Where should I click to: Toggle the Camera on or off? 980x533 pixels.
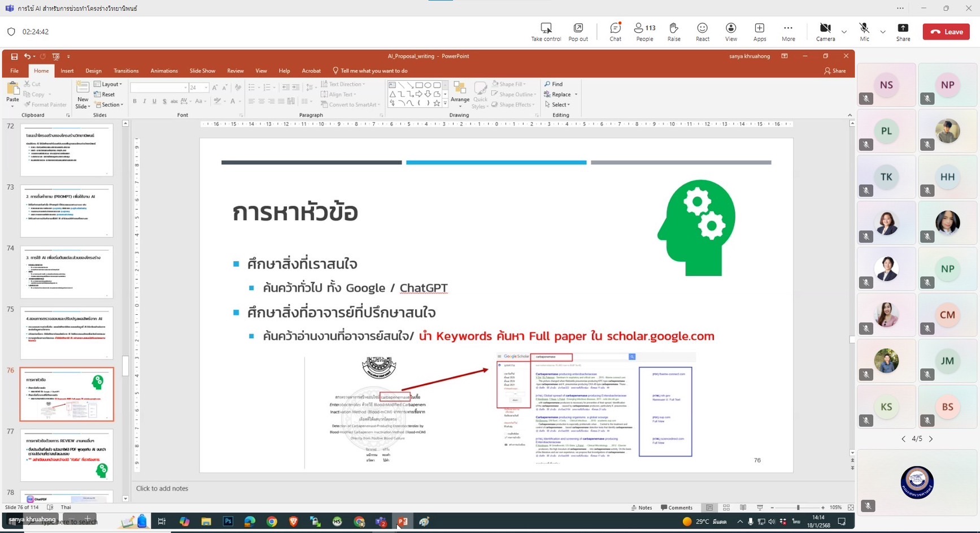tap(825, 32)
